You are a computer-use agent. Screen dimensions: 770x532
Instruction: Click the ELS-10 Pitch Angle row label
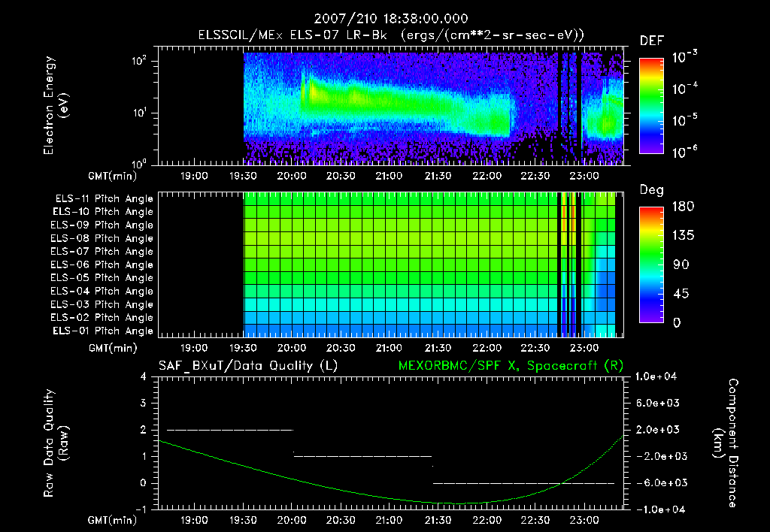103,212
